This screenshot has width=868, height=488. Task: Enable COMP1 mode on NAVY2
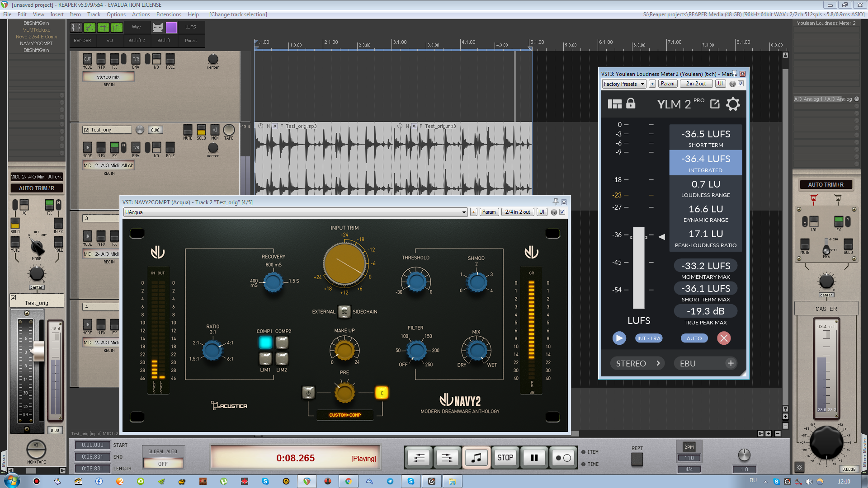coord(265,343)
